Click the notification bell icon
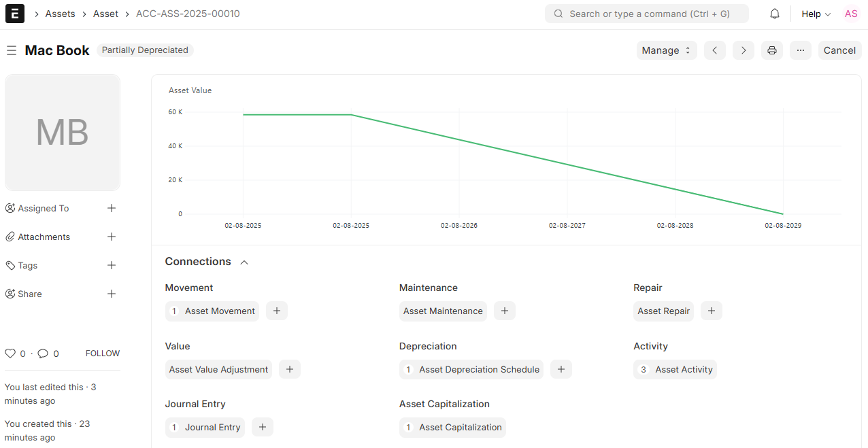Image resolution: width=868 pixels, height=448 pixels. click(x=775, y=14)
